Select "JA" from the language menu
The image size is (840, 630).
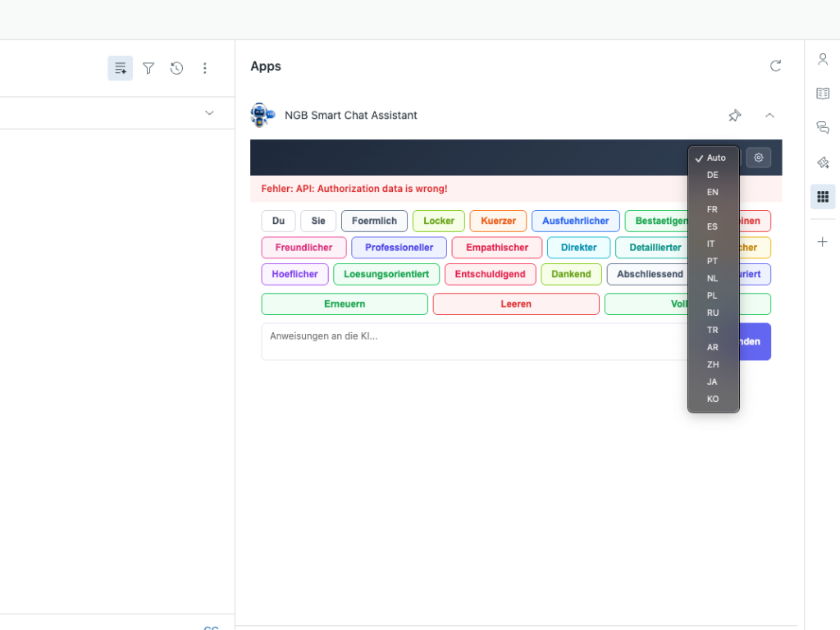[x=713, y=381]
